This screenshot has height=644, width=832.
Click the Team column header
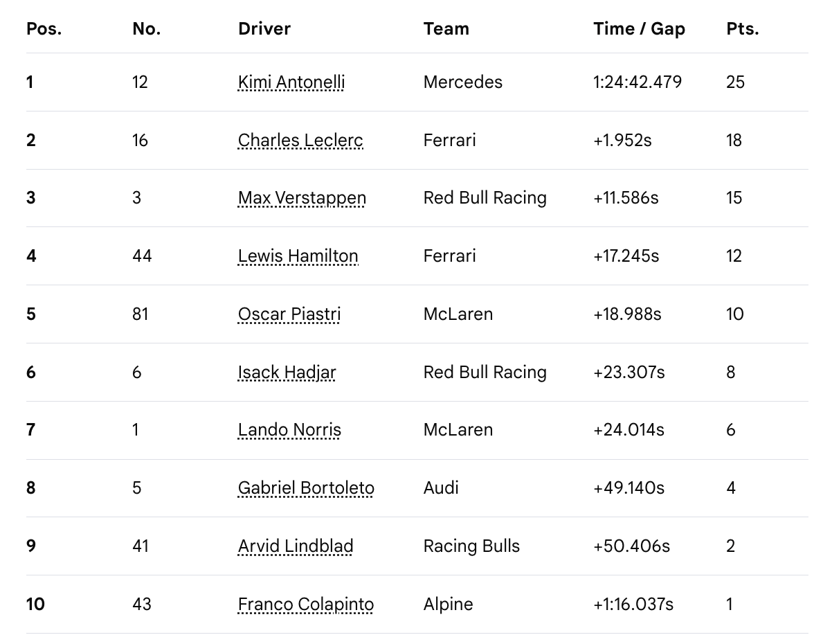446,29
